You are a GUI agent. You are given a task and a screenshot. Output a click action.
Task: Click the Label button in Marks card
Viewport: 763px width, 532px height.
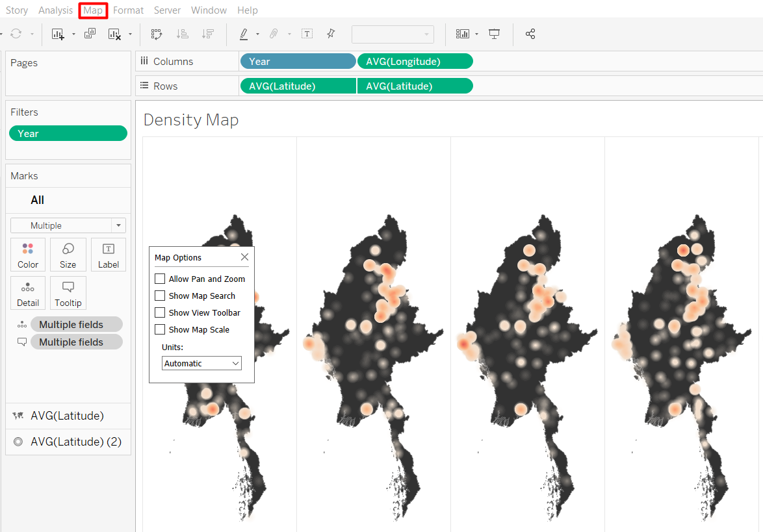point(109,255)
